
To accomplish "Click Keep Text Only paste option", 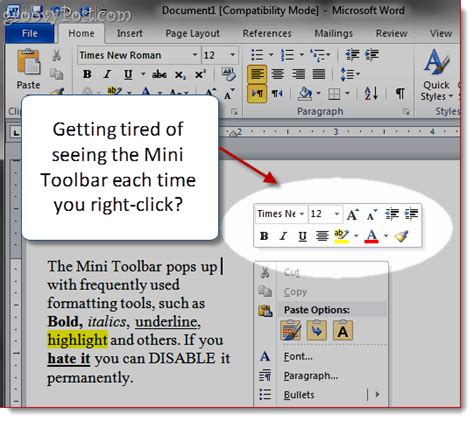I will click(343, 330).
